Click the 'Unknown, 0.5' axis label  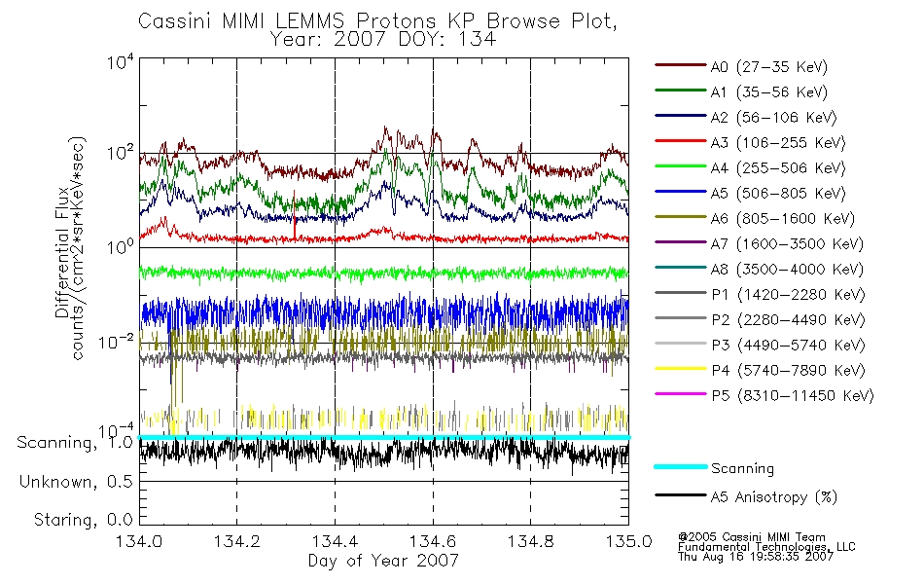[x=76, y=482]
